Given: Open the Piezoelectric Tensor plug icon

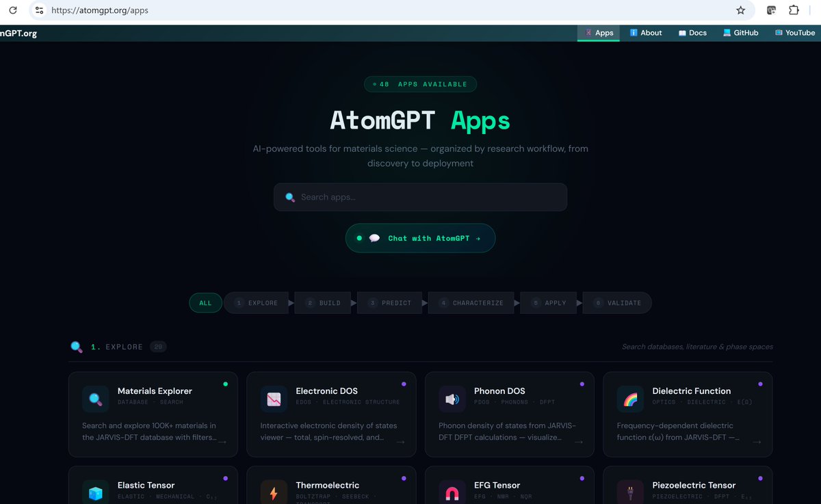Looking at the screenshot, I should coord(630,492).
